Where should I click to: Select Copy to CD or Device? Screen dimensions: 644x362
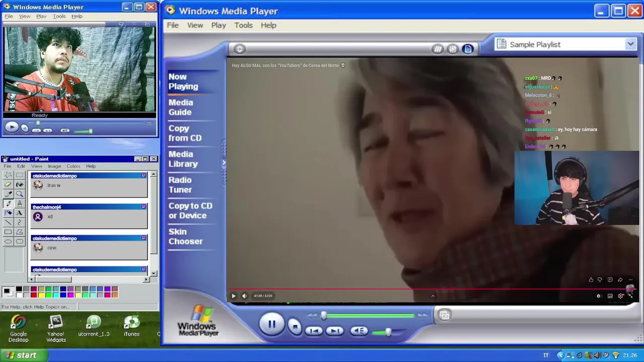190,211
